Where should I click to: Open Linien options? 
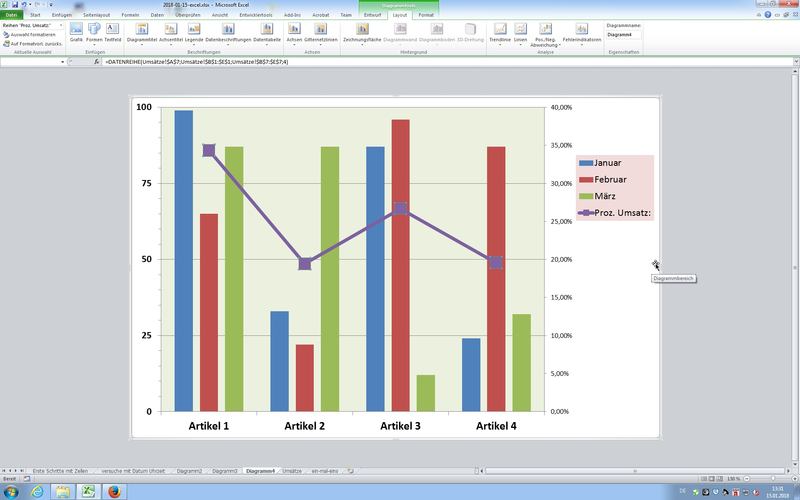tap(520, 33)
